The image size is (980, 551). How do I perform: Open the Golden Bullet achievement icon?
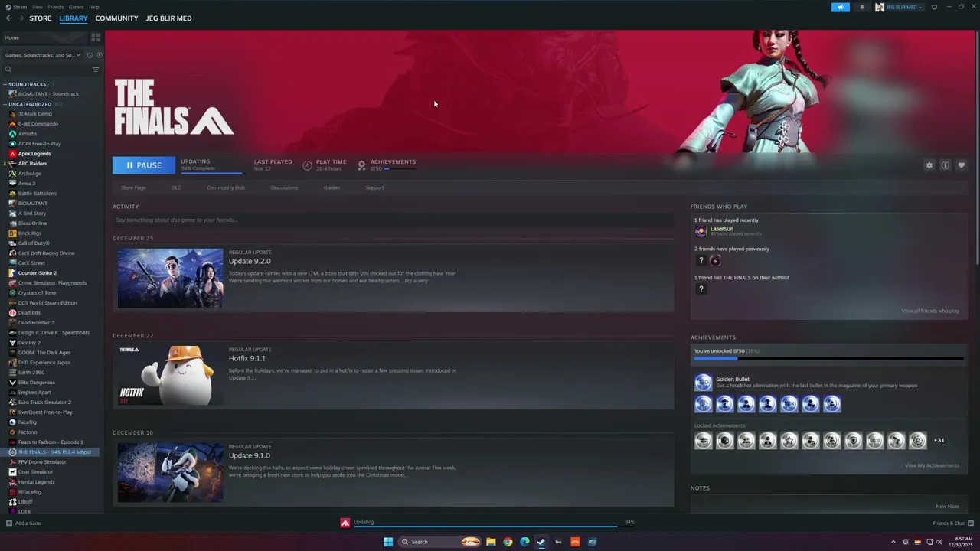703,382
